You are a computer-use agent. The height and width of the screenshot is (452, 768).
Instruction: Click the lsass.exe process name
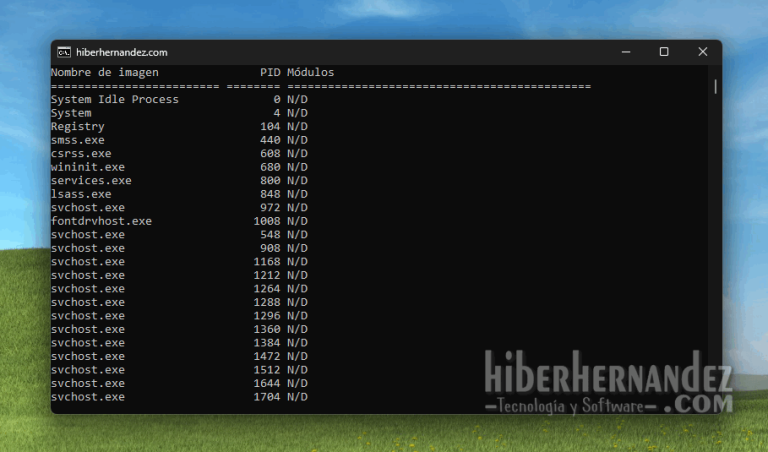click(x=81, y=195)
